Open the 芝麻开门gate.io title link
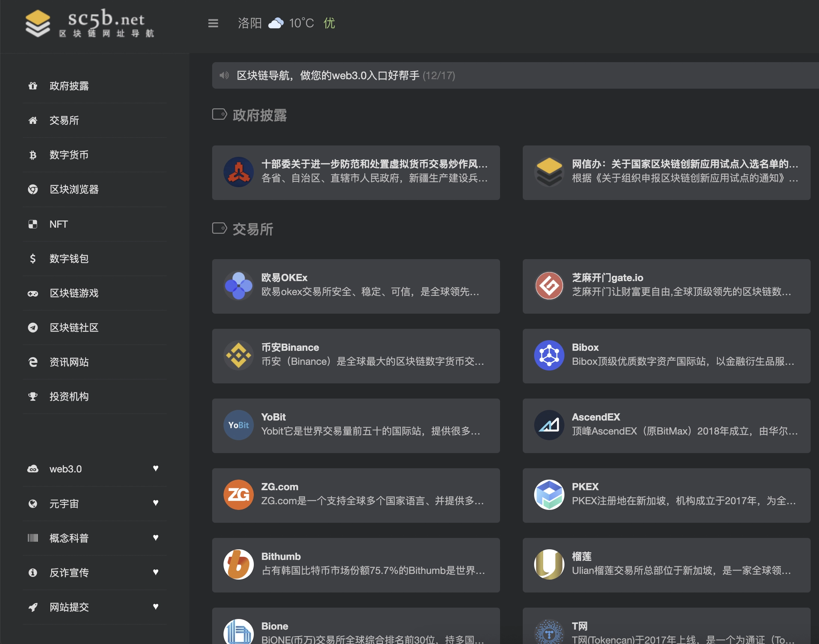 click(608, 278)
